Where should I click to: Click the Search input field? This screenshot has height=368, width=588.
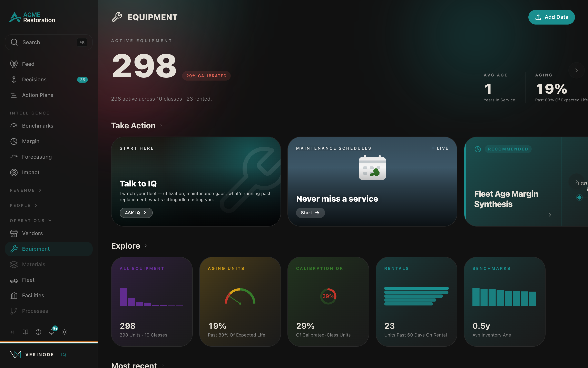(49, 42)
